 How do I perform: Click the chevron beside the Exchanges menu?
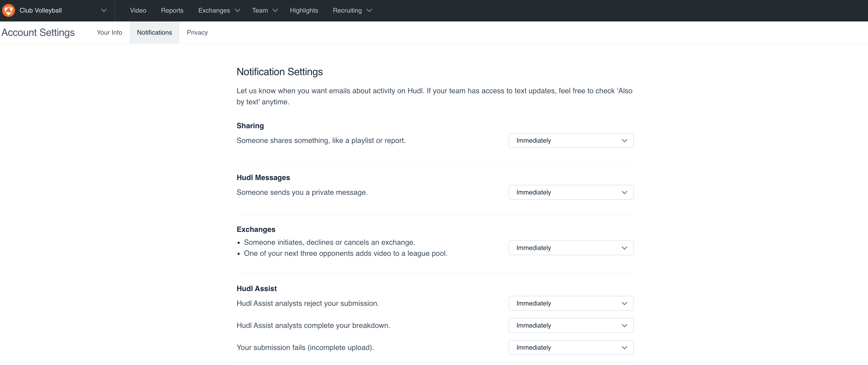[x=238, y=10]
